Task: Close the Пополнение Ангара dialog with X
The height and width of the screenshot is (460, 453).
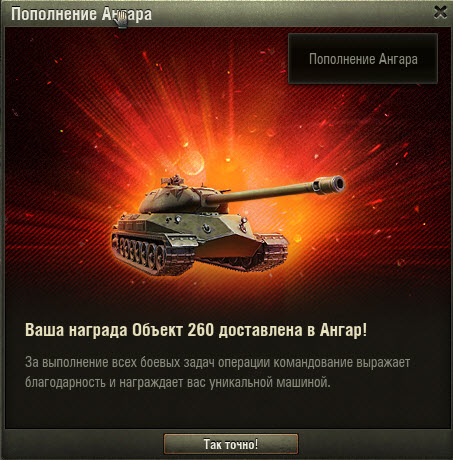Action: pyautogui.click(x=440, y=13)
